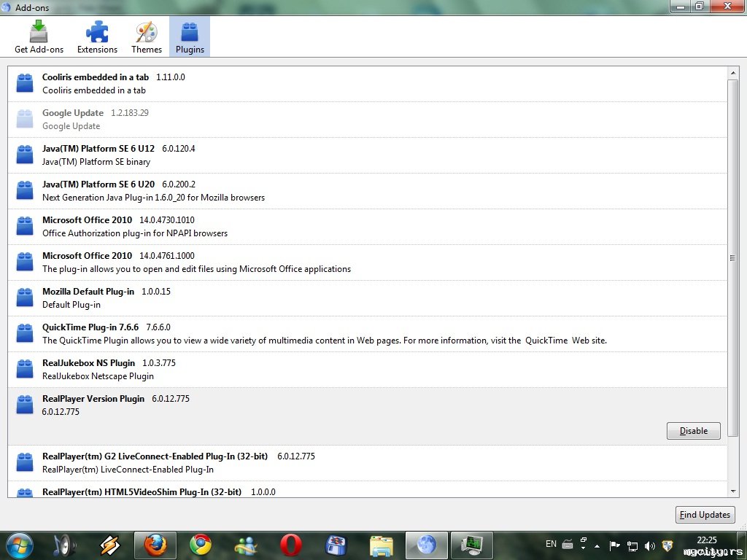
Task: Select the Cooliris embedded in a tab title
Action: (96, 77)
